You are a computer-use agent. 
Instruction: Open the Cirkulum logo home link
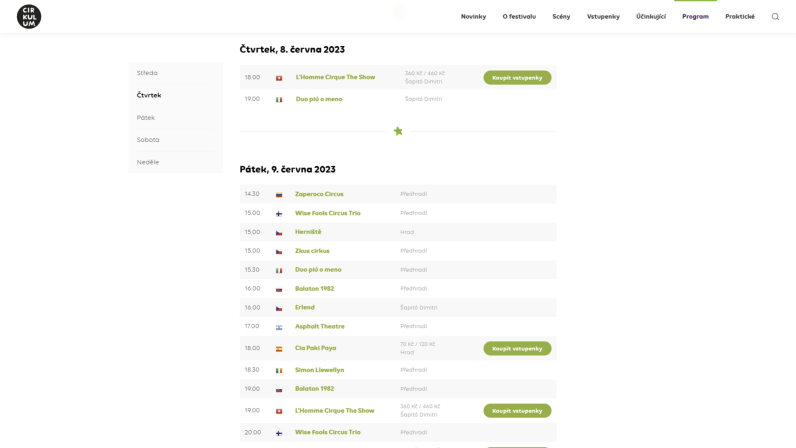pos(29,16)
